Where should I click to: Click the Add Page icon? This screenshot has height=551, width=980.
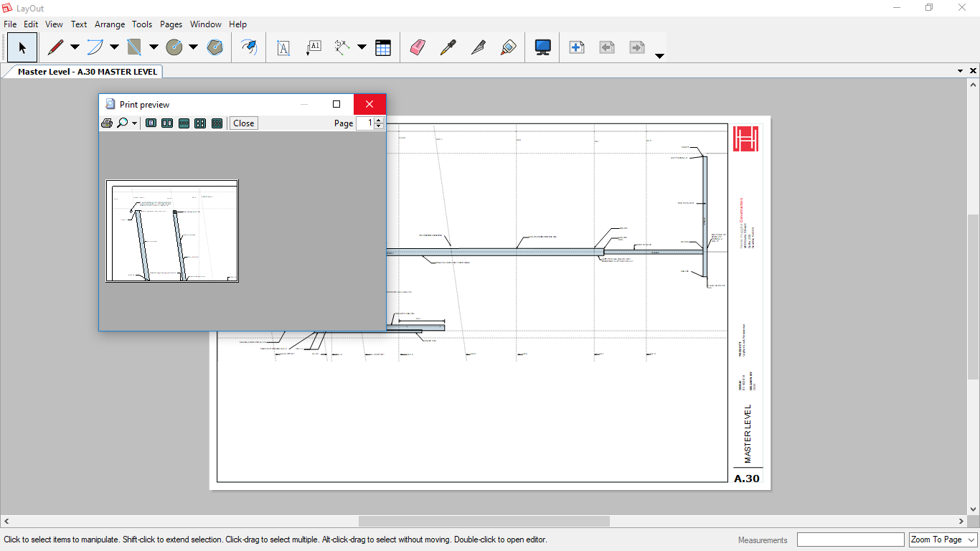coord(576,48)
